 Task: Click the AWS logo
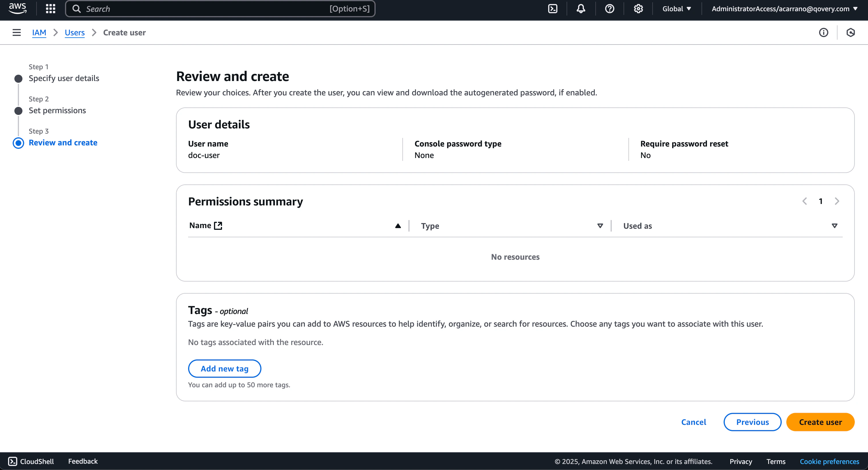(17, 8)
